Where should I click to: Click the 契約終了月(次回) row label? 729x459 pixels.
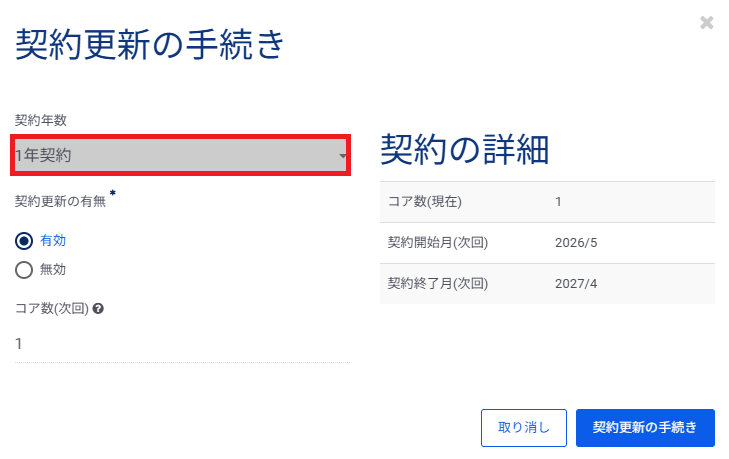coord(437,283)
